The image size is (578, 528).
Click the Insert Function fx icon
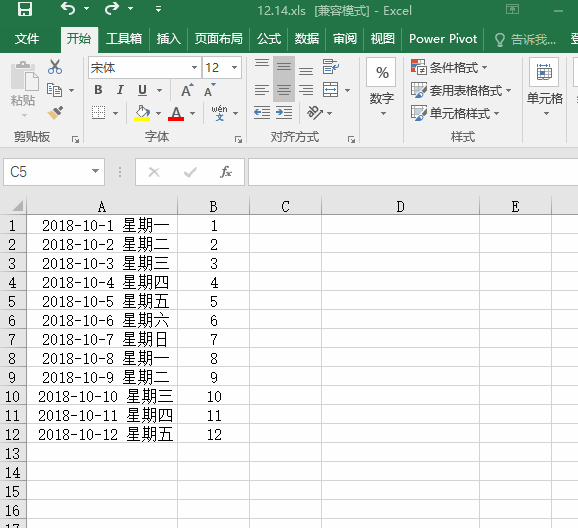pos(226,172)
